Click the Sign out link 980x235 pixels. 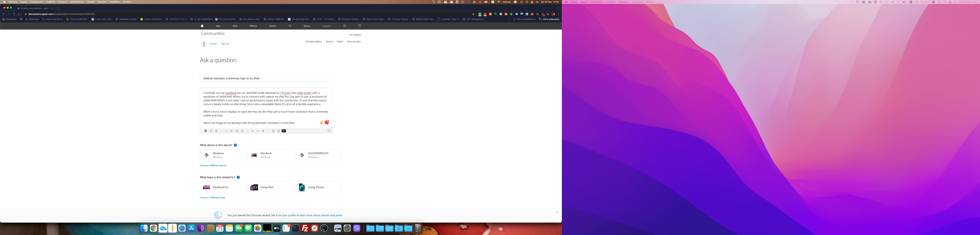(225, 44)
